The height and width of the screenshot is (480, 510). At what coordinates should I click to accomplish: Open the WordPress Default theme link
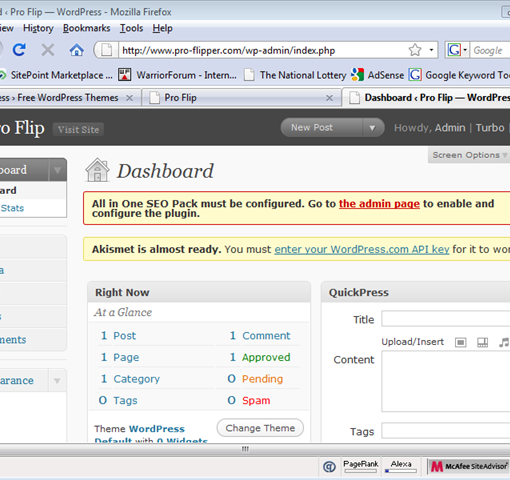(139, 434)
